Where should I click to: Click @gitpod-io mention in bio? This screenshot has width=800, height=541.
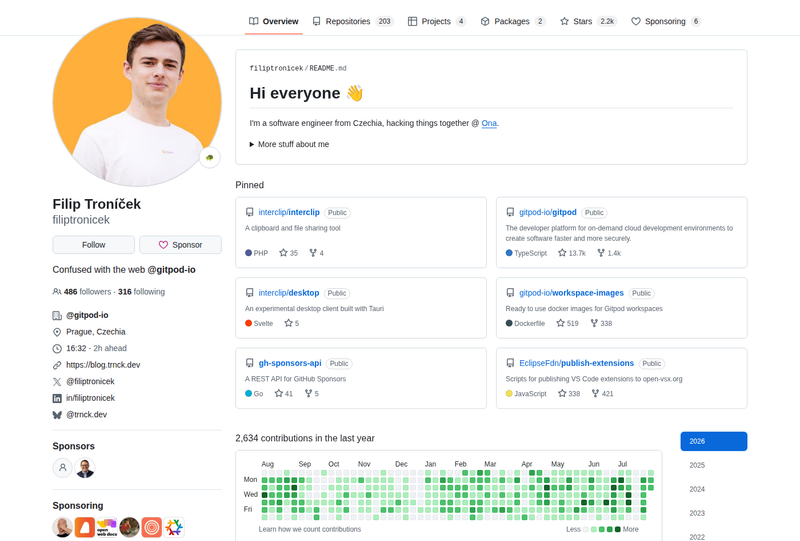[171, 270]
